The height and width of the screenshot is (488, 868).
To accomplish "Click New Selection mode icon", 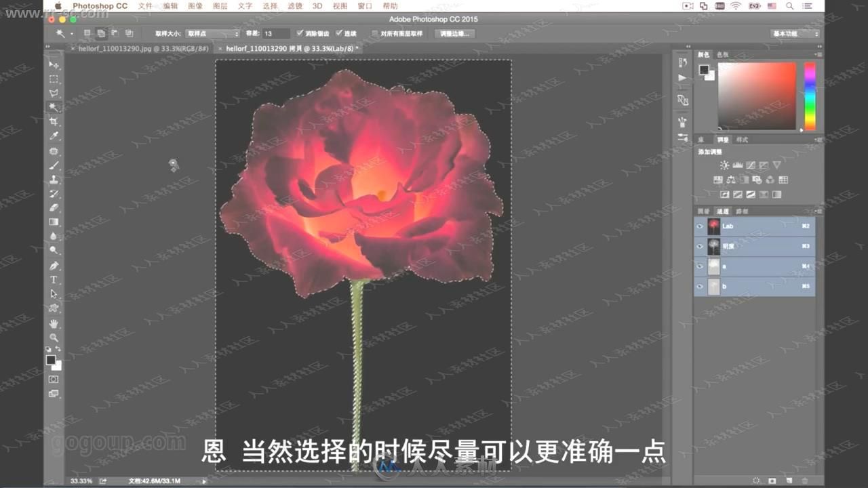I will 87,33.
